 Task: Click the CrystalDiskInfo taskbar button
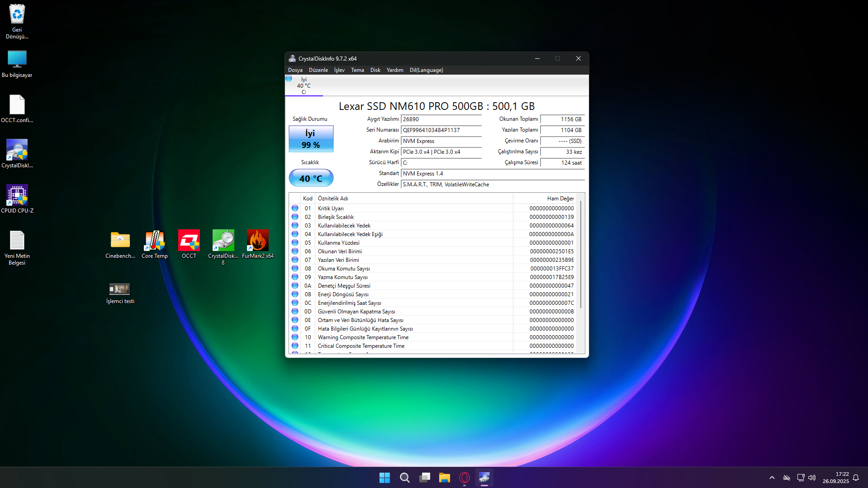(484, 478)
